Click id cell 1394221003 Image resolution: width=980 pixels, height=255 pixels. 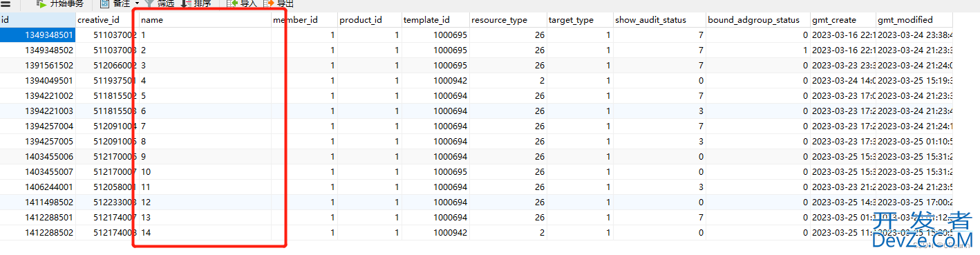click(37, 111)
